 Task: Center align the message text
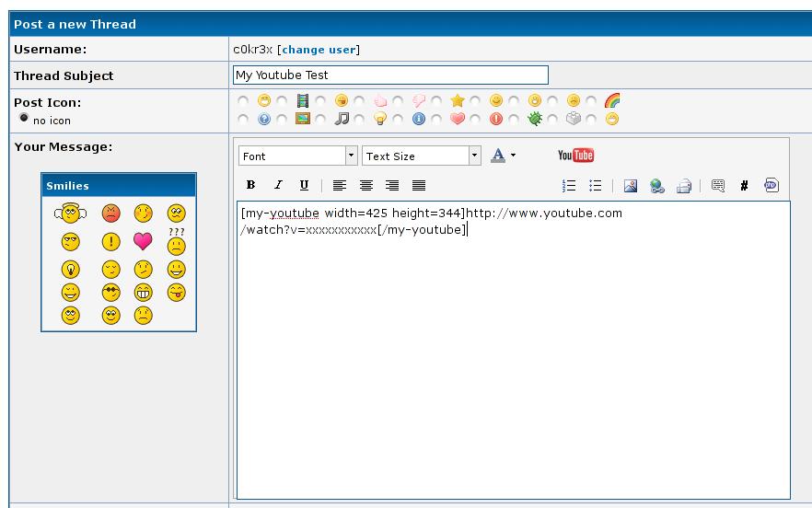pos(366,185)
